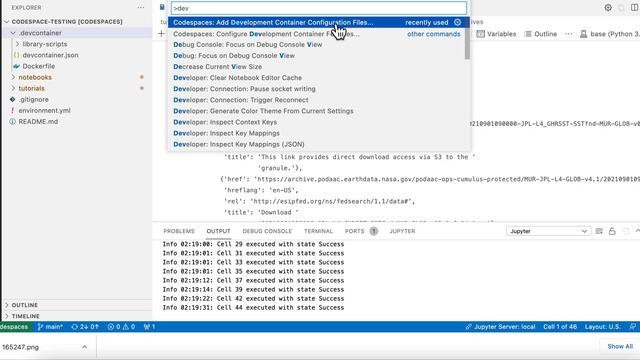Expand the library-scripts folder
640x360 pixels.
(x=17, y=44)
